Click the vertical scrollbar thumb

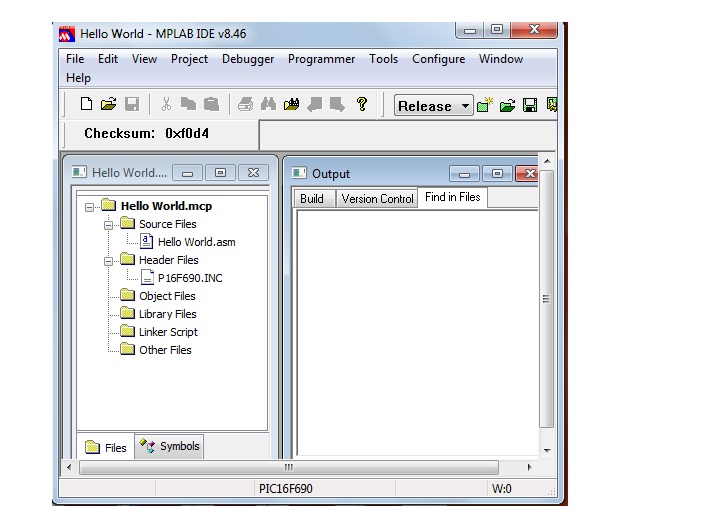546,299
